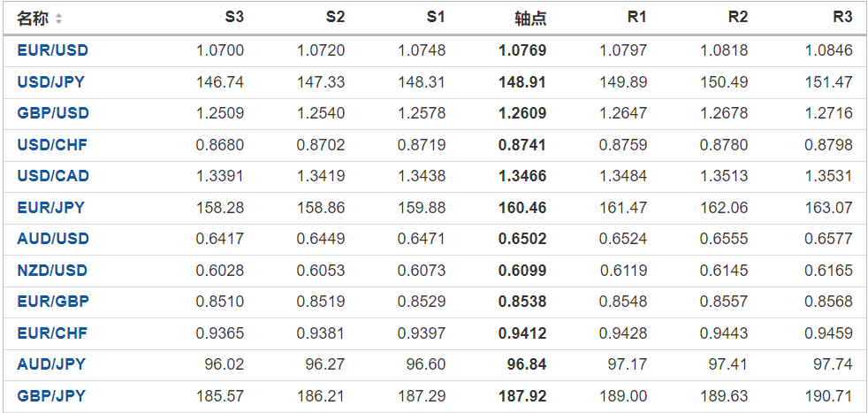Click the R1 column header
This screenshot has height=413, width=868.
pos(637,17)
